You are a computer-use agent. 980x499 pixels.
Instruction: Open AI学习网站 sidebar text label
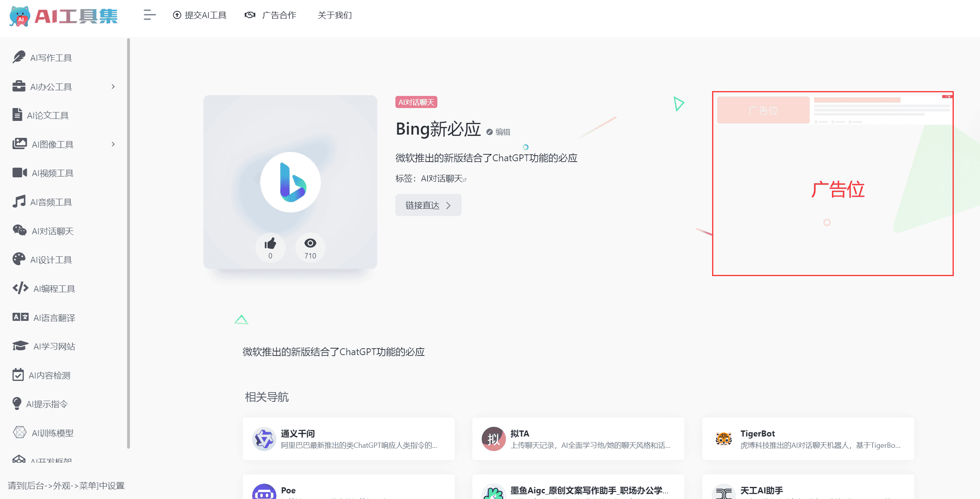pos(54,347)
